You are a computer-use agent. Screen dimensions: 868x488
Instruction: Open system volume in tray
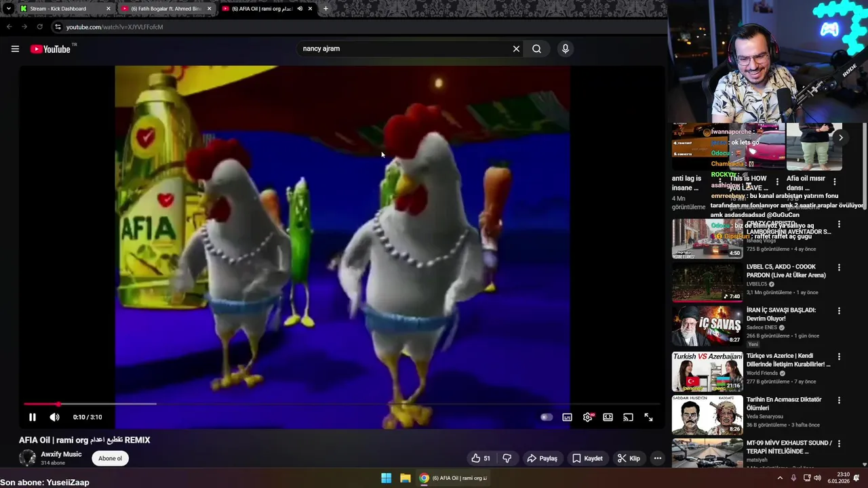tap(816, 478)
